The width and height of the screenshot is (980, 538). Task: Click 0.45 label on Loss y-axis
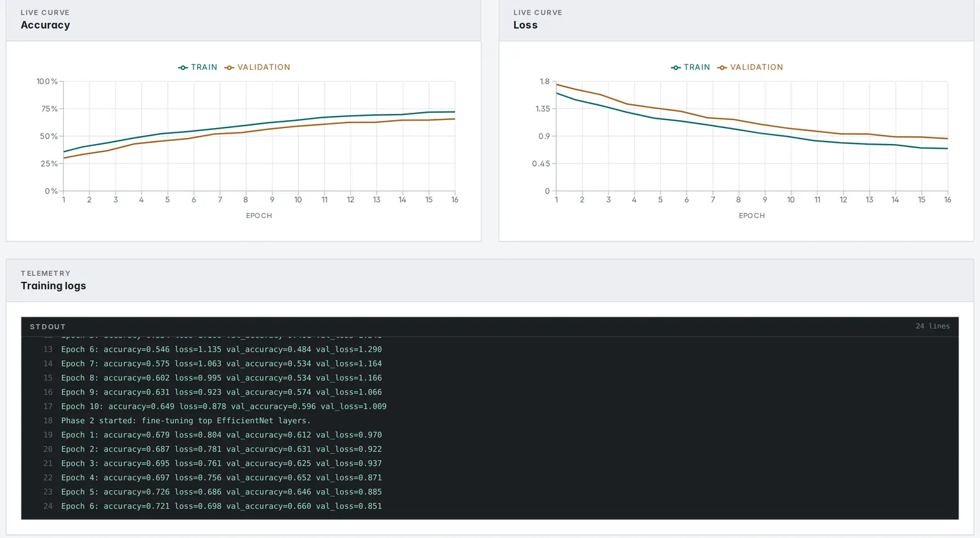(x=541, y=164)
